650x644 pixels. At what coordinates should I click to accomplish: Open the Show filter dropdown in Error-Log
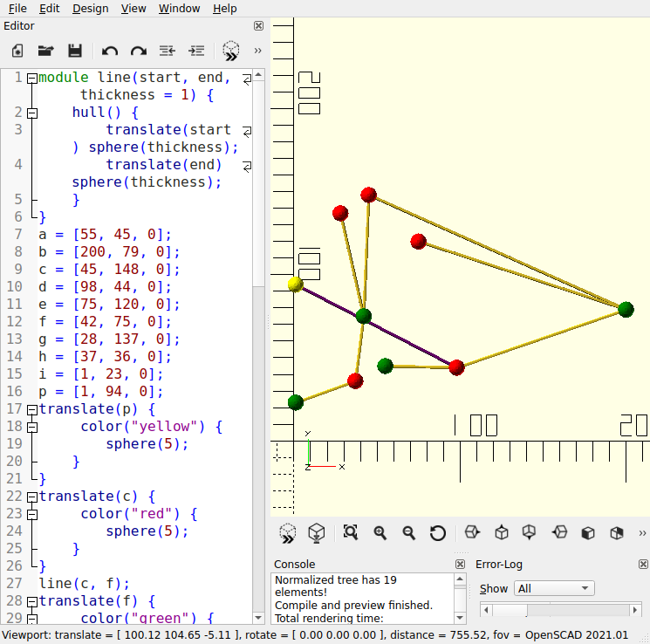(x=553, y=588)
